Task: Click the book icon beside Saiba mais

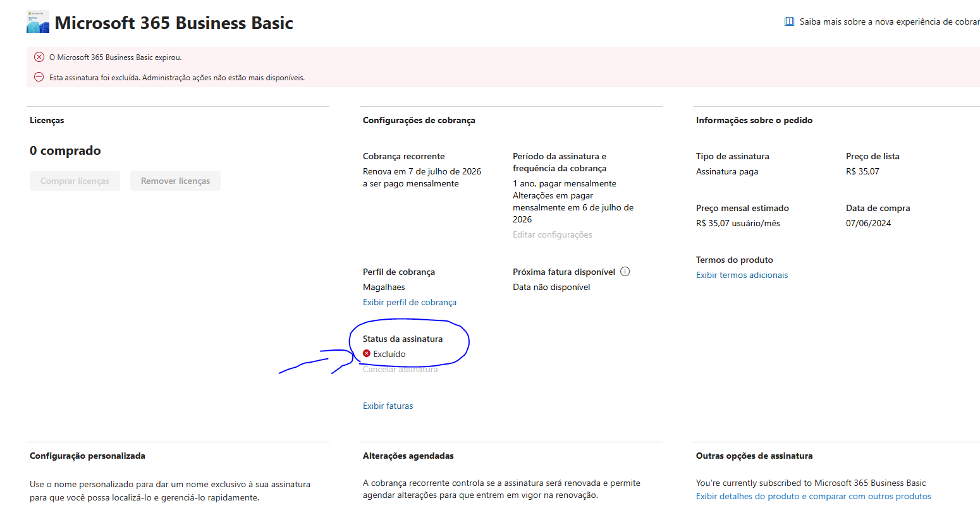Action: click(x=789, y=21)
